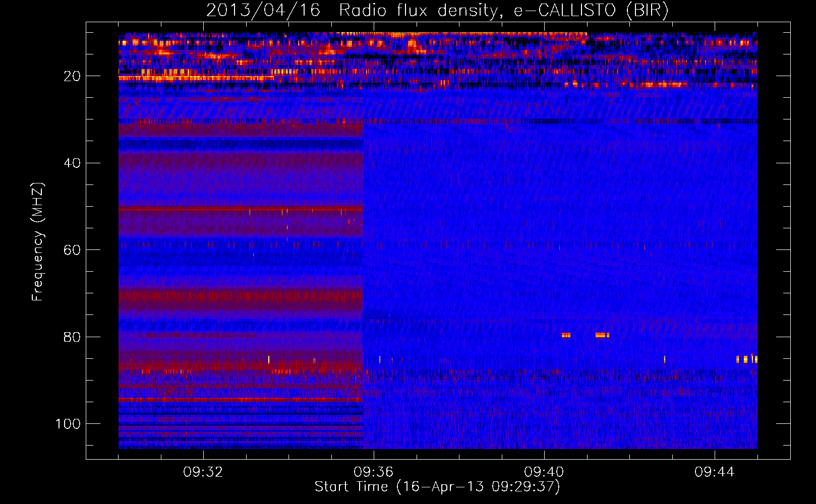Click the 40 frequency tick label
Image resolution: width=816 pixels, height=504 pixels.
[72, 163]
